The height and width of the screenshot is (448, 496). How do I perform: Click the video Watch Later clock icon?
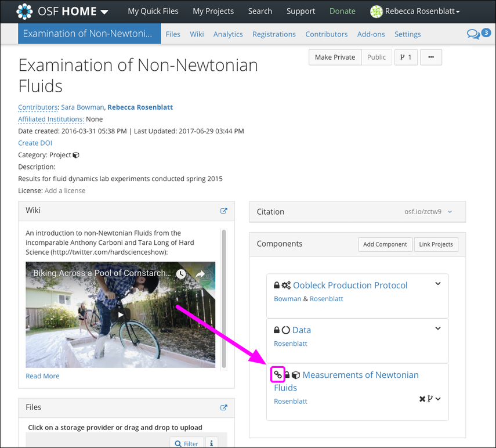(x=181, y=274)
